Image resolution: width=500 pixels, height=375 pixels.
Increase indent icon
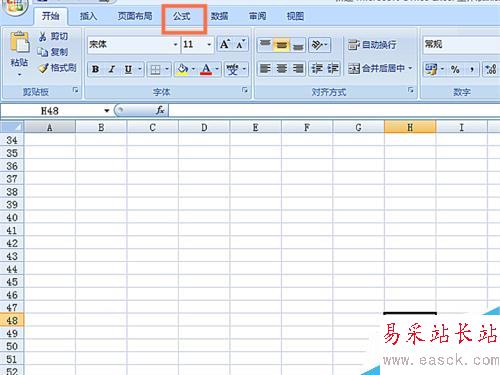(x=333, y=69)
